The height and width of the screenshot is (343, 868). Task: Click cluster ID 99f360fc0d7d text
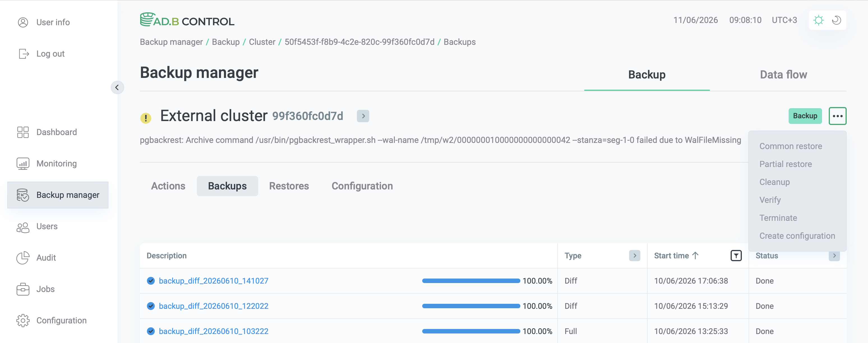308,116
